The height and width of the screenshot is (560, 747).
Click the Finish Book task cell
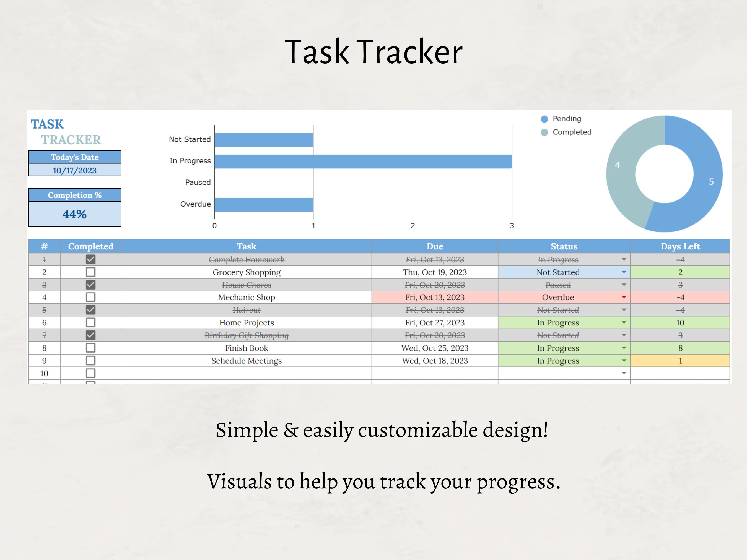pyautogui.click(x=246, y=348)
